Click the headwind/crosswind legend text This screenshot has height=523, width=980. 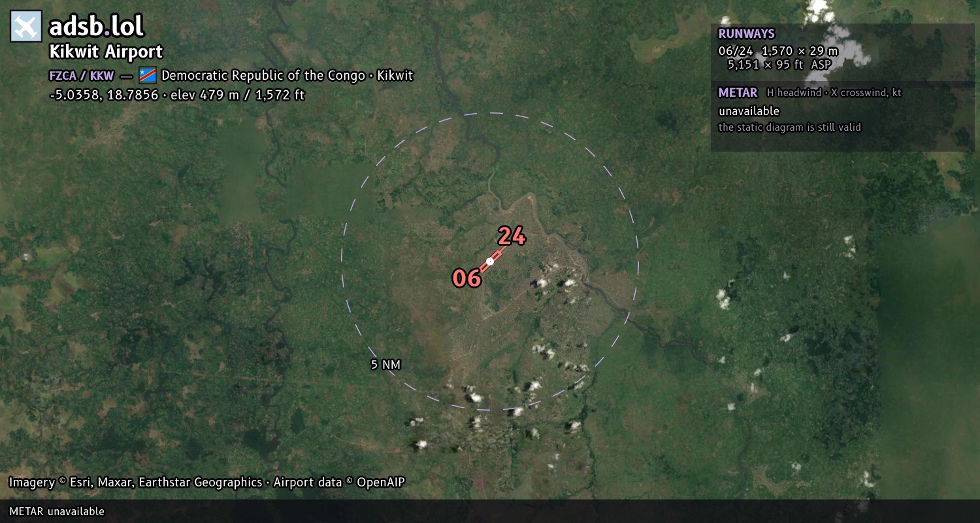point(834,93)
